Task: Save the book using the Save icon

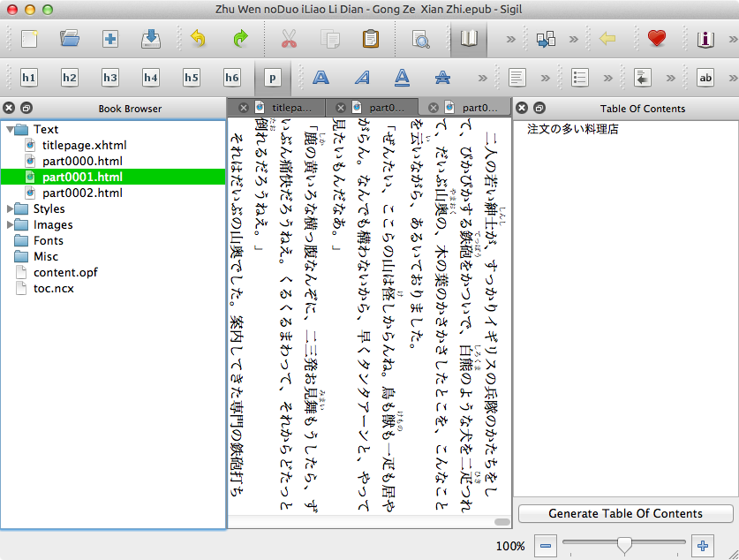Action: (151, 39)
